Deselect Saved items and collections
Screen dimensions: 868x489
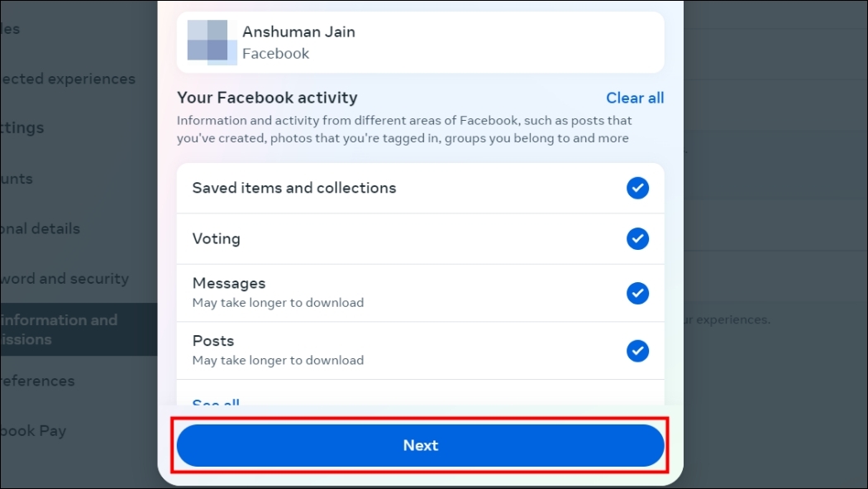coord(637,188)
